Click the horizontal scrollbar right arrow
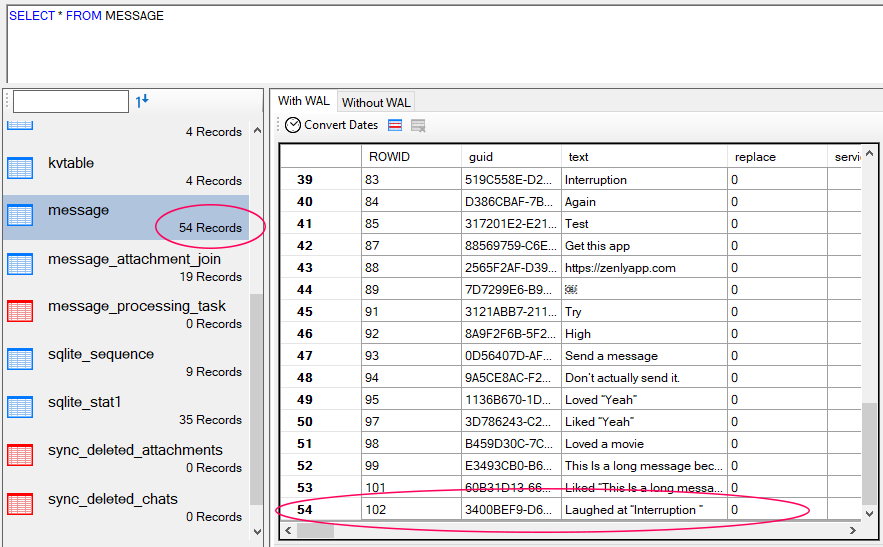Screen dimensions: 883x547 point(852,531)
